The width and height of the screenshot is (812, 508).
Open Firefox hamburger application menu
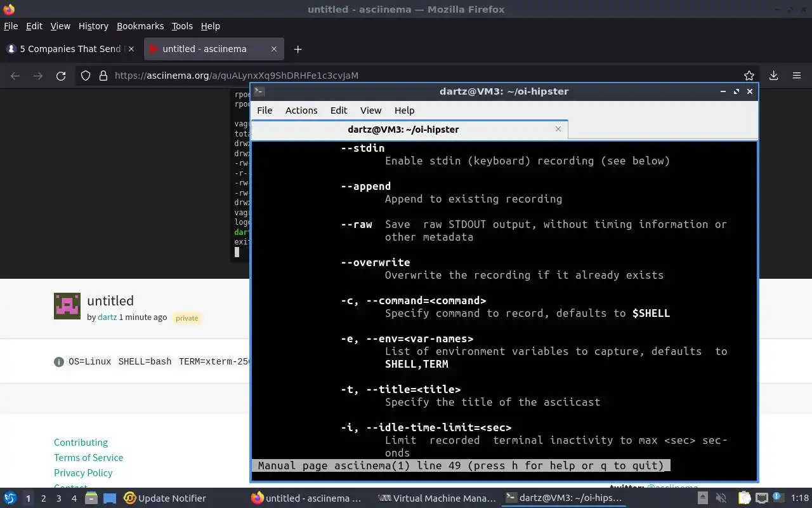click(x=797, y=76)
